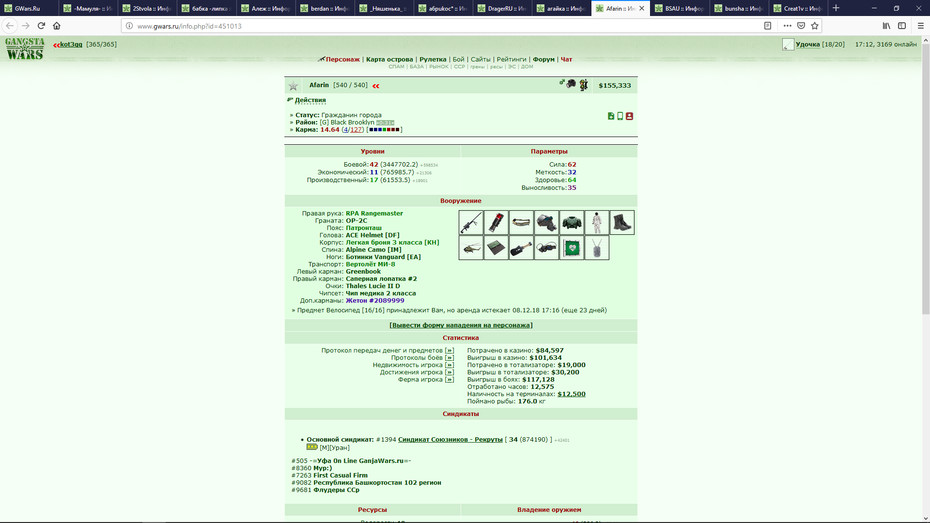Image resolution: width=930 pixels, height=523 pixels.
Task: Click the RPA Rangemaster rifle thumbnail
Action: coord(471,222)
